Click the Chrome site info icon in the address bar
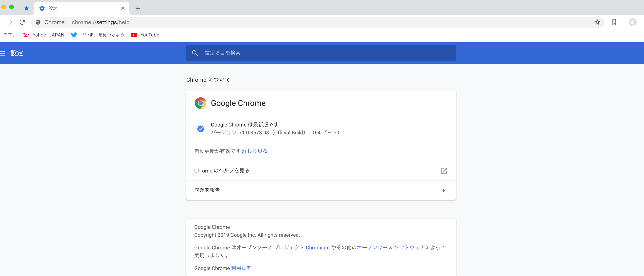 coord(38,22)
